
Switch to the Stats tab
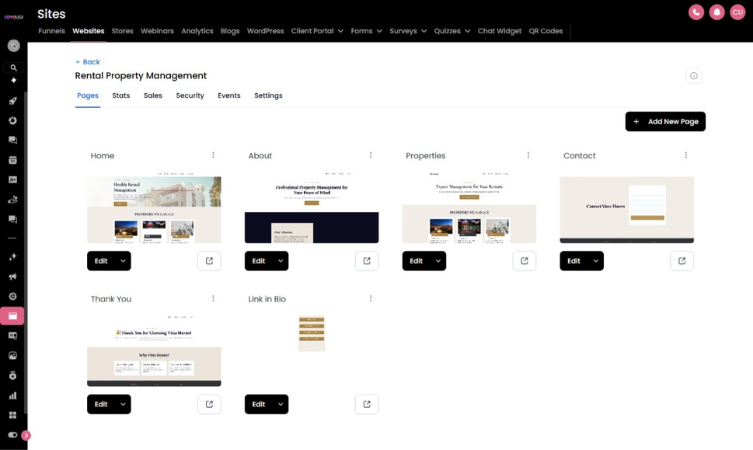pos(121,96)
